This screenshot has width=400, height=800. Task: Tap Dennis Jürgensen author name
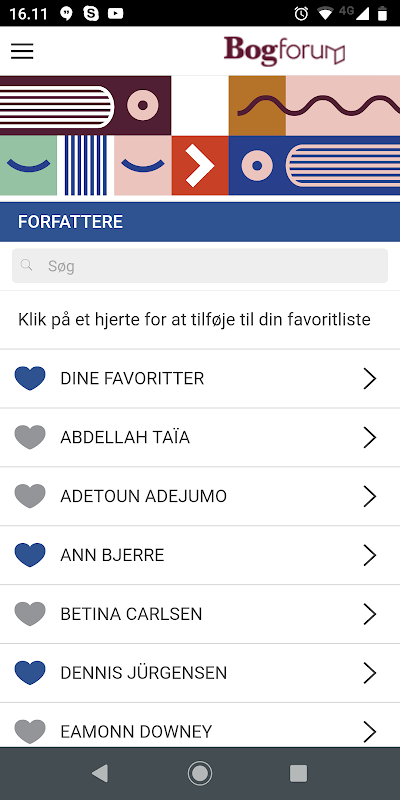[143, 672]
